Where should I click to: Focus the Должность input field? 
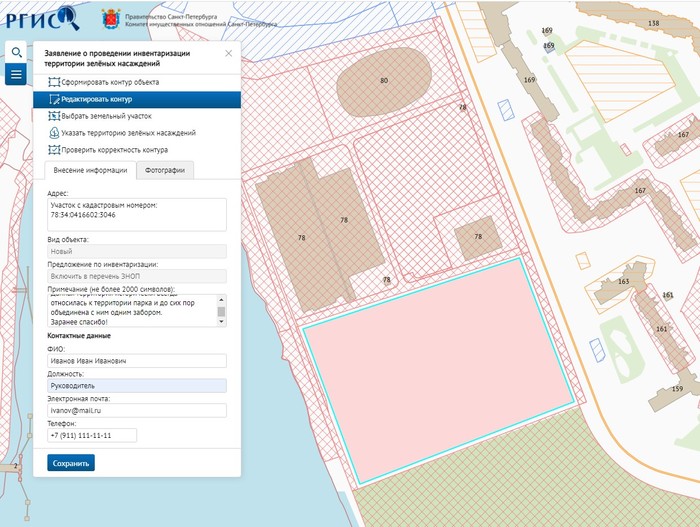[x=136, y=385]
